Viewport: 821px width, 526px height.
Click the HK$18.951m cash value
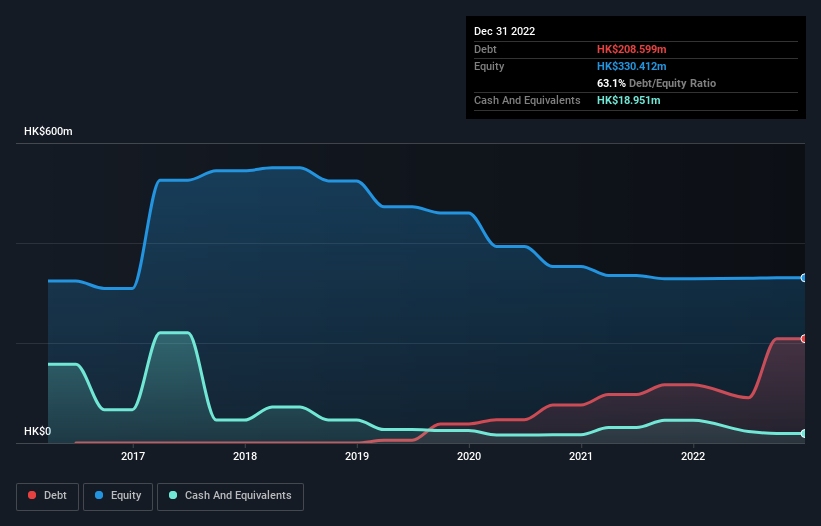(x=628, y=100)
